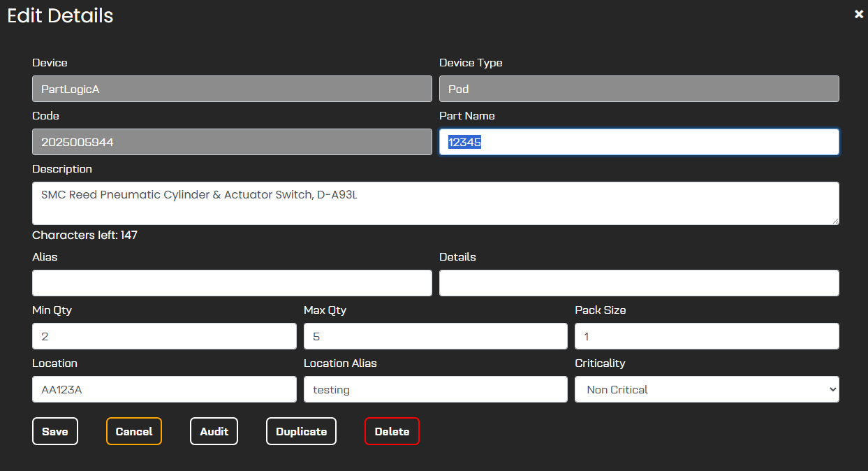Click the Save button
Screen dimensions: 868x471
coord(55,431)
